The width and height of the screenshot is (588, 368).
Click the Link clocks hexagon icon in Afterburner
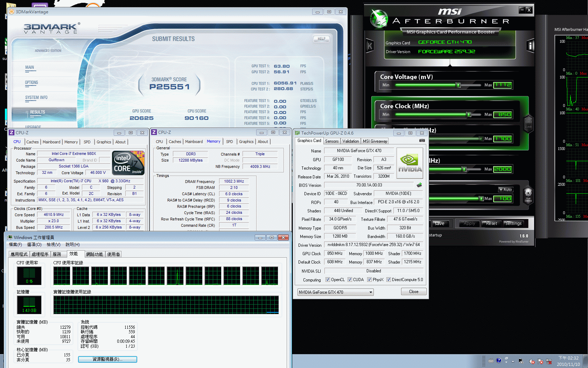point(528,123)
